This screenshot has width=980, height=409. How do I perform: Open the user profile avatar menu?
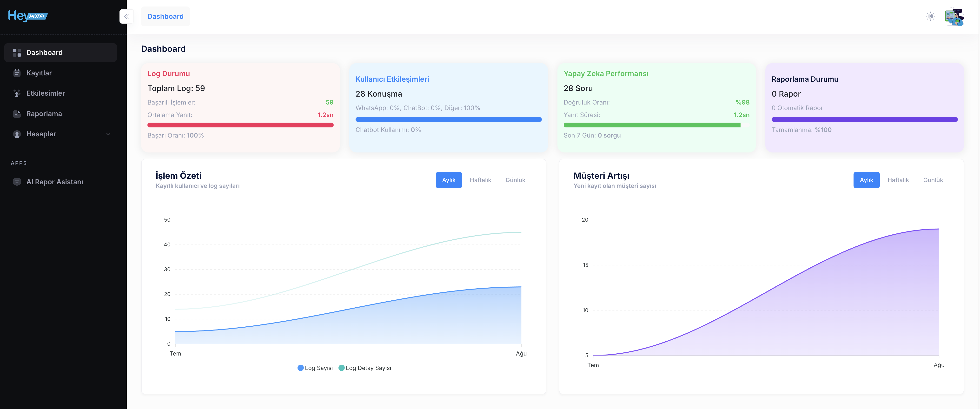pos(954,16)
